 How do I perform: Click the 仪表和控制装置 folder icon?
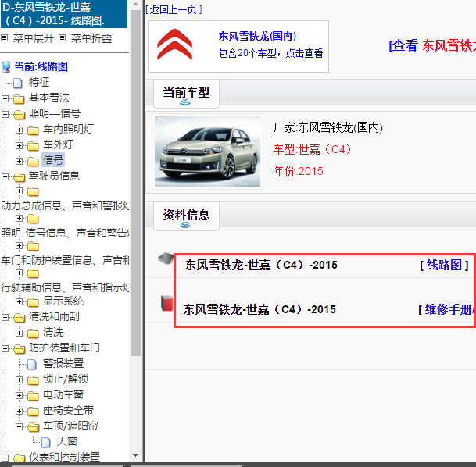[19, 458]
